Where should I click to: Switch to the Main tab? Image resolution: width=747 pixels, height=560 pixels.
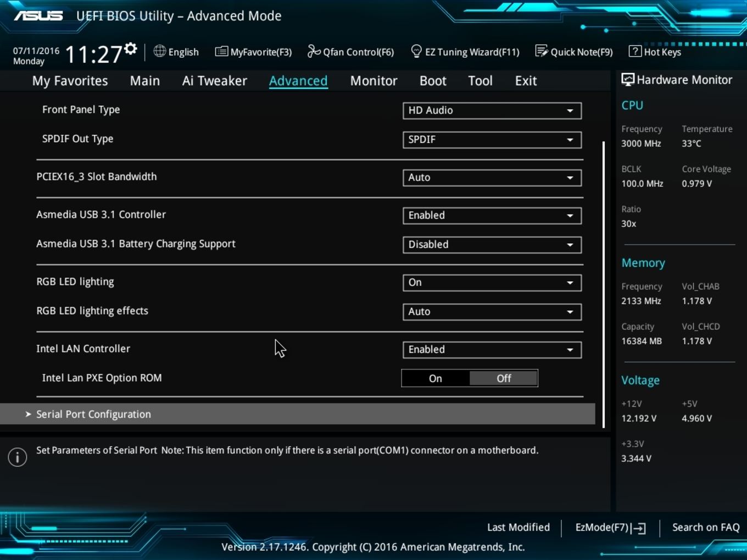(x=145, y=81)
